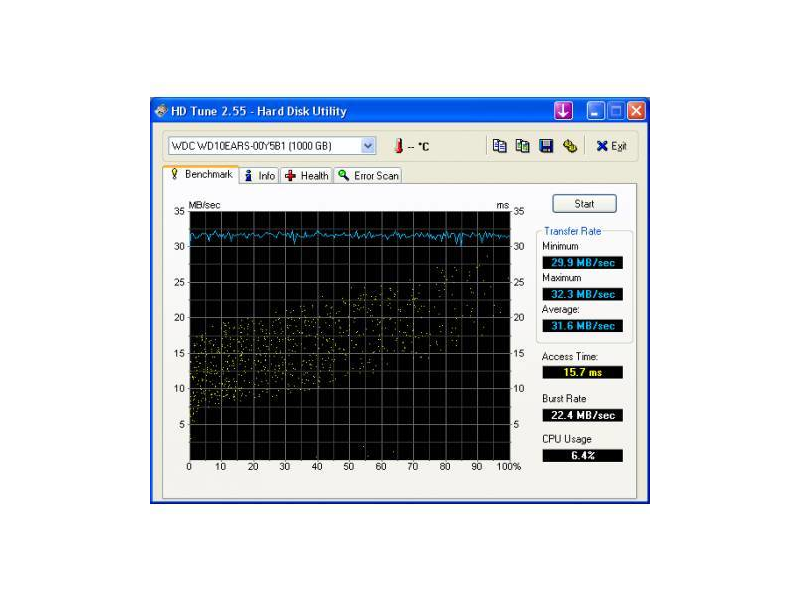Click the pink download arrow title bar button
The height and width of the screenshot is (600, 800).
(563, 111)
